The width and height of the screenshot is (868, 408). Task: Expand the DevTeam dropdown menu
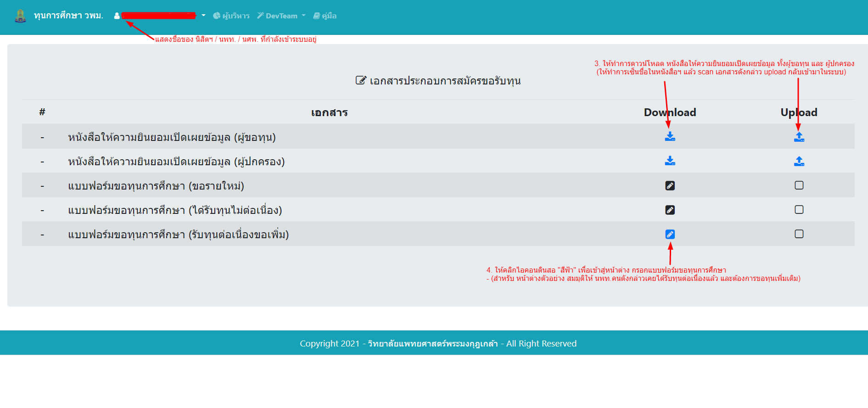click(x=281, y=16)
